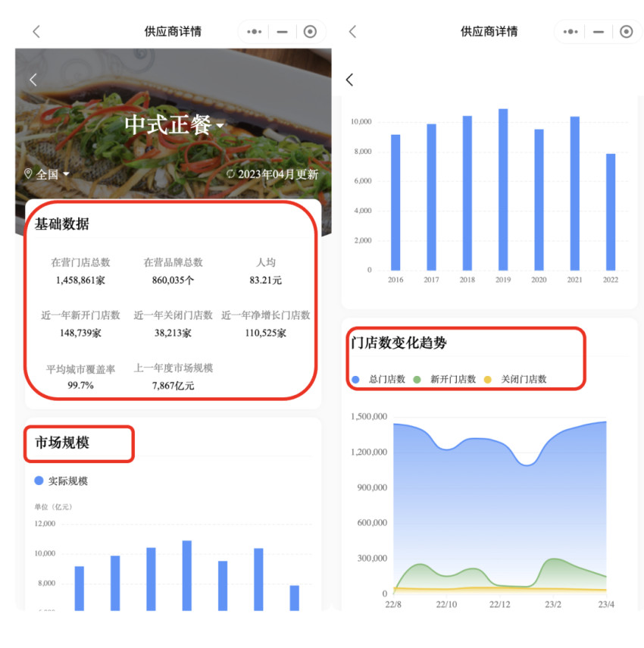Toggle the 总门店数 legend series
The image size is (644, 648).
coord(377,379)
